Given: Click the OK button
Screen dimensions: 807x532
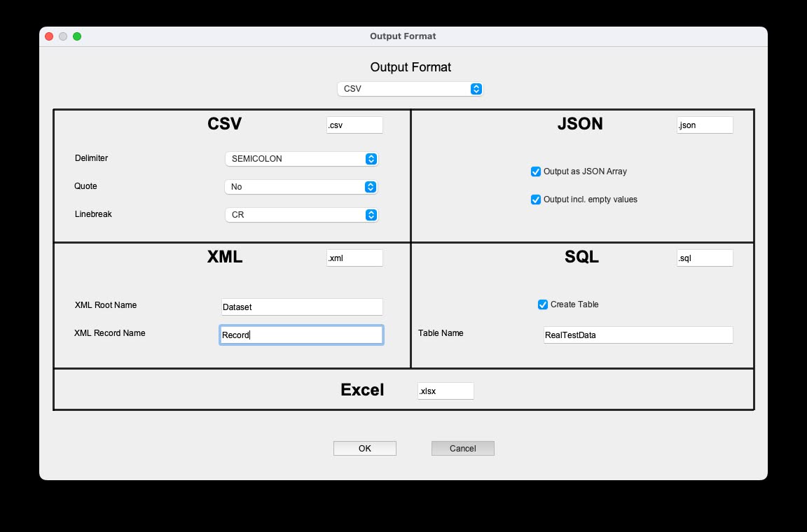Looking at the screenshot, I should coord(364,448).
